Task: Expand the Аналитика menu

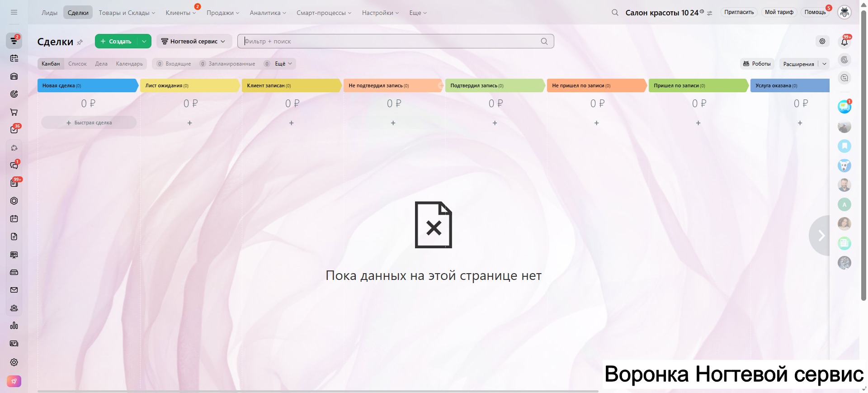Action: click(268, 13)
